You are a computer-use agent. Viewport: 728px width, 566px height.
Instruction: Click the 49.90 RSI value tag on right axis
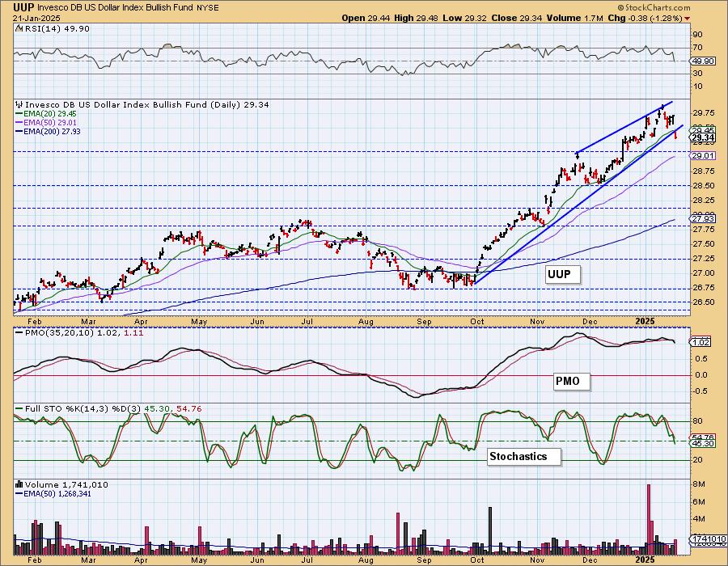pyautogui.click(x=701, y=61)
